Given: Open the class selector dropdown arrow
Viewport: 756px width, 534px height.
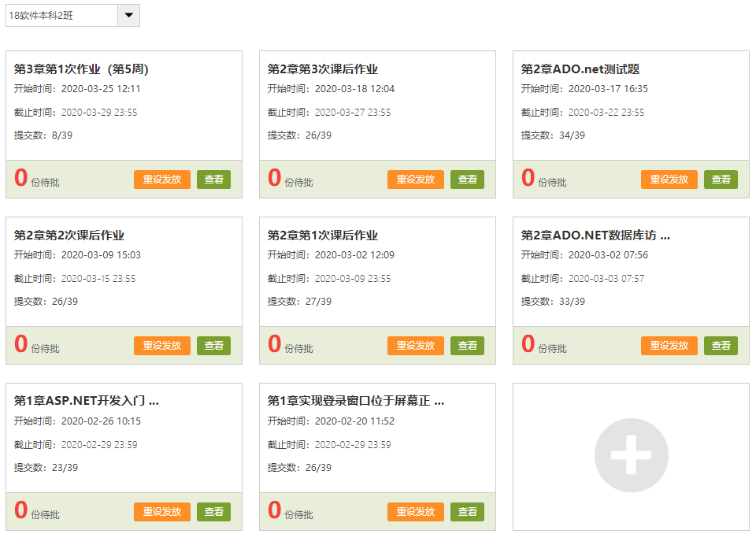Looking at the screenshot, I should [x=128, y=16].
